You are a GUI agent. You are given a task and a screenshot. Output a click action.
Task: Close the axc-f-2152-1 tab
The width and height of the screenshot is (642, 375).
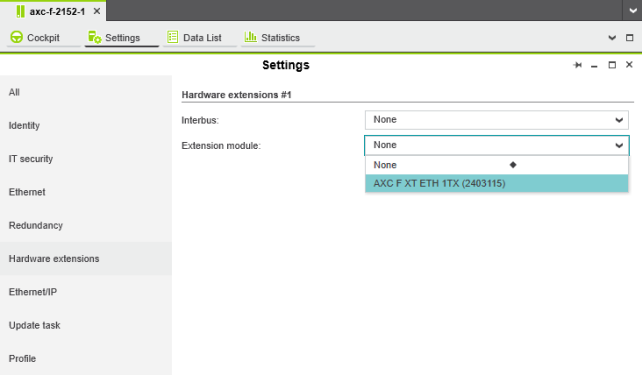pyautogui.click(x=97, y=11)
